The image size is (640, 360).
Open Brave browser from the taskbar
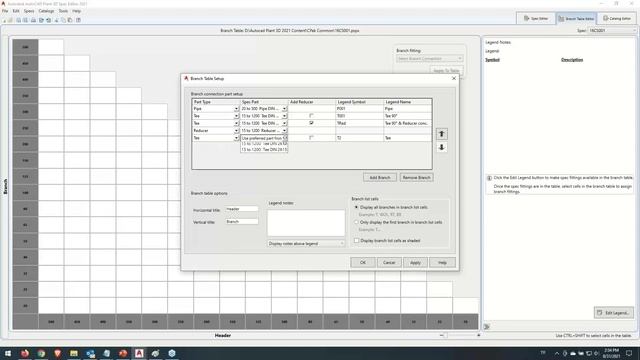coord(57,353)
